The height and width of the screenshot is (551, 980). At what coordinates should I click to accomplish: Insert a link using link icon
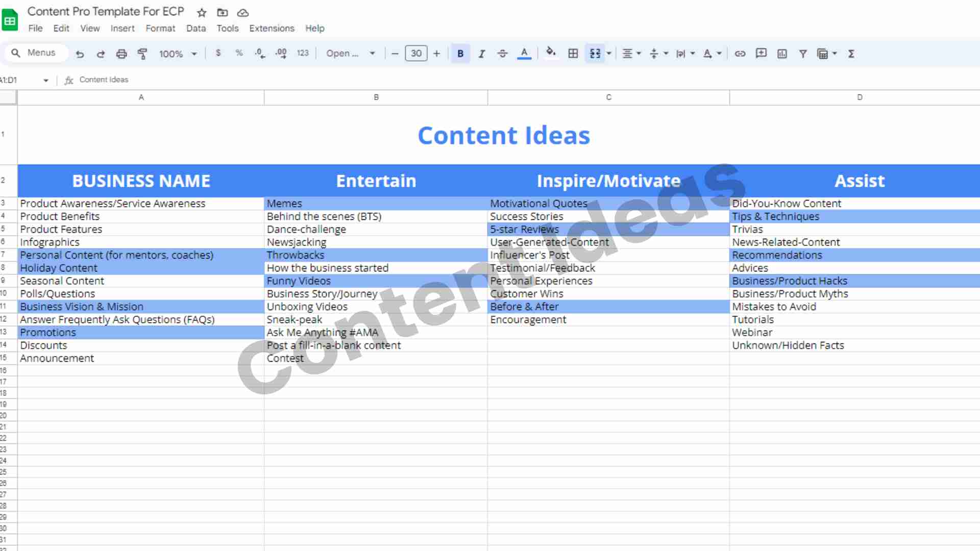tap(740, 54)
